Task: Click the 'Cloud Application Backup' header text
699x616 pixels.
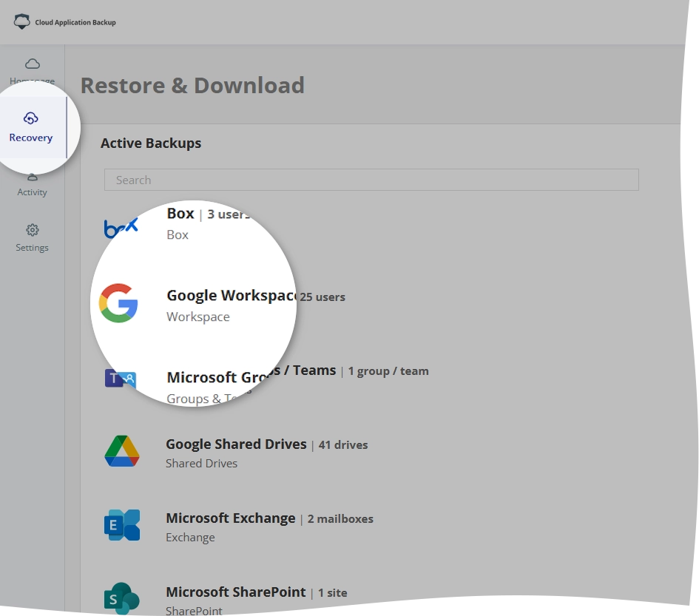Action: coord(75,22)
